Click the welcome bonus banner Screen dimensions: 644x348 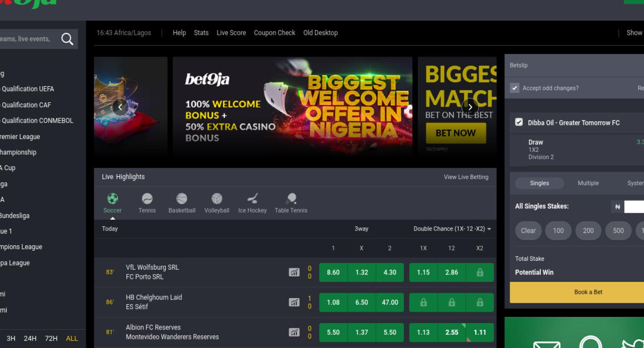coord(292,107)
